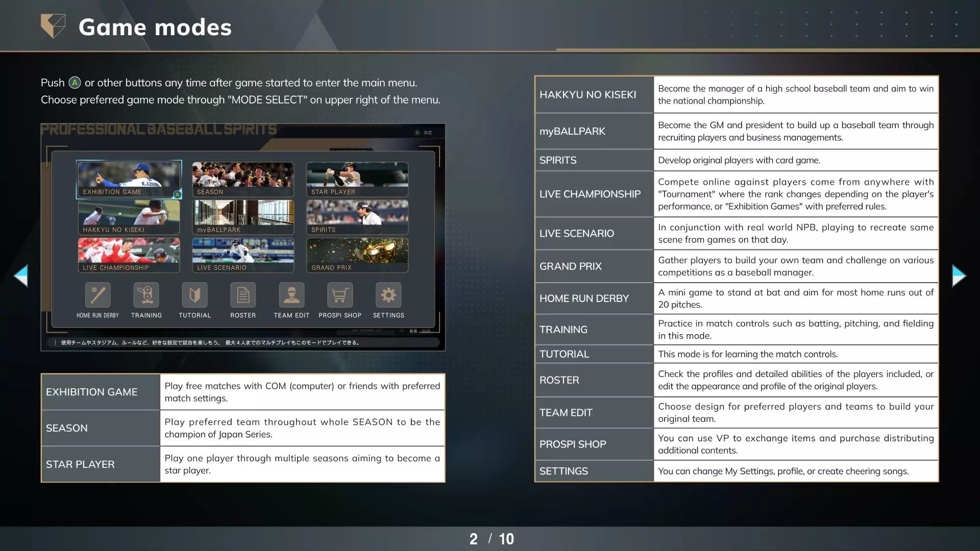
Task: Choose the Season mode tile
Action: pyautogui.click(x=243, y=179)
